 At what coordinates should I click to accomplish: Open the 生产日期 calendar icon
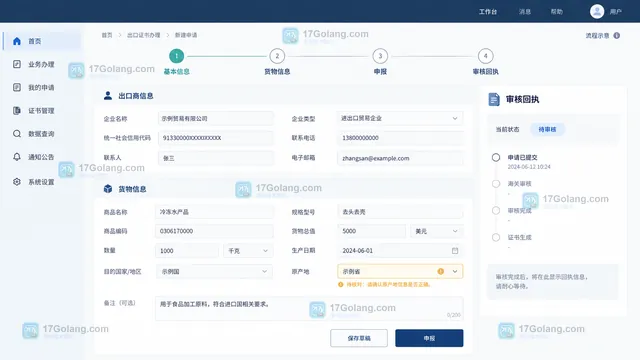pyautogui.click(x=455, y=250)
